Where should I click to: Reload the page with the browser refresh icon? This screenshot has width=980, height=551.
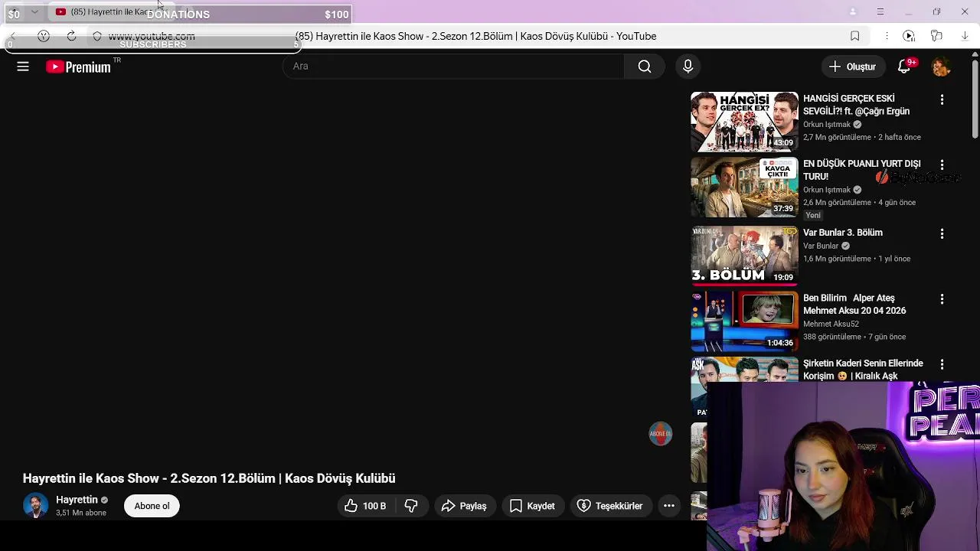point(71,36)
